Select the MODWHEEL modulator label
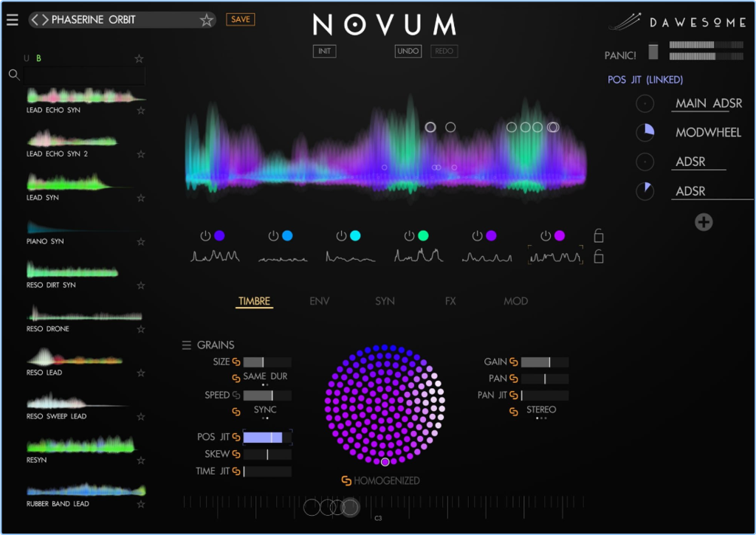The height and width of the screenshot is (535, 756). coord(708,133)
